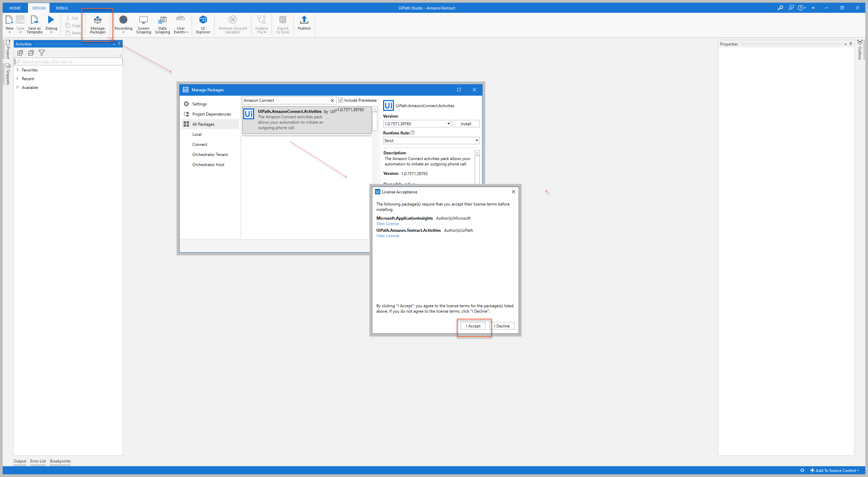Click I Accept button

tap(473, 326)
